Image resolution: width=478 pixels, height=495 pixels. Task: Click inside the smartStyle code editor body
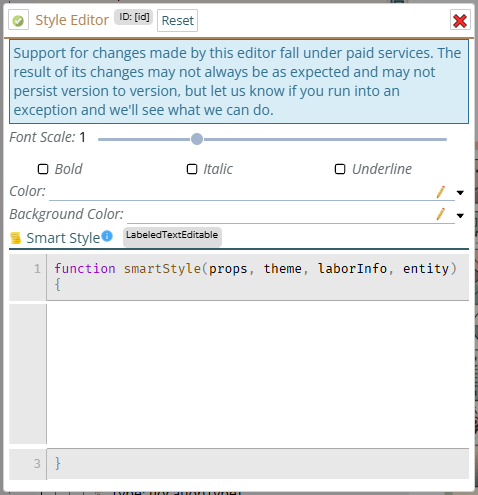coord(257,374)
